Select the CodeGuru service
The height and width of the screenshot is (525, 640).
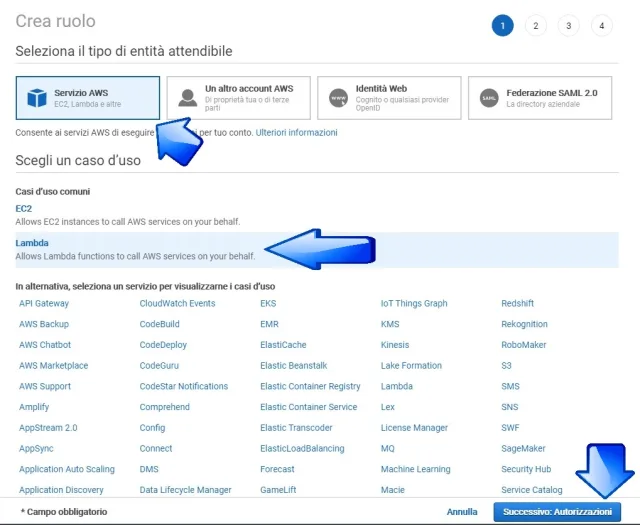tap(159, 365)
